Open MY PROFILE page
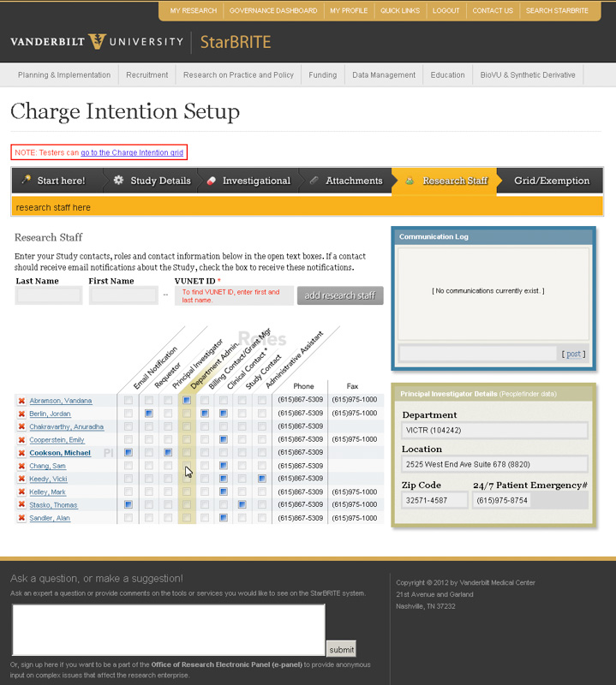 349,10
